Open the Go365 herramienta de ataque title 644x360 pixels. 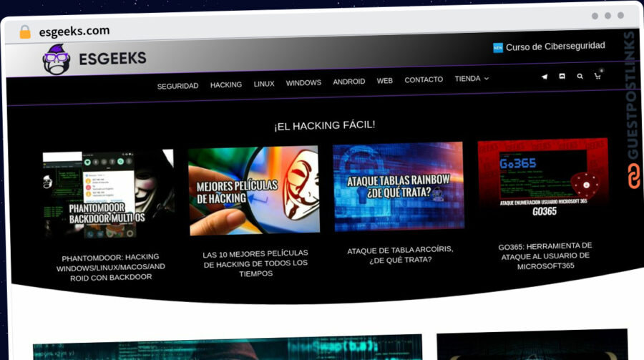click(x=545, y=256)
